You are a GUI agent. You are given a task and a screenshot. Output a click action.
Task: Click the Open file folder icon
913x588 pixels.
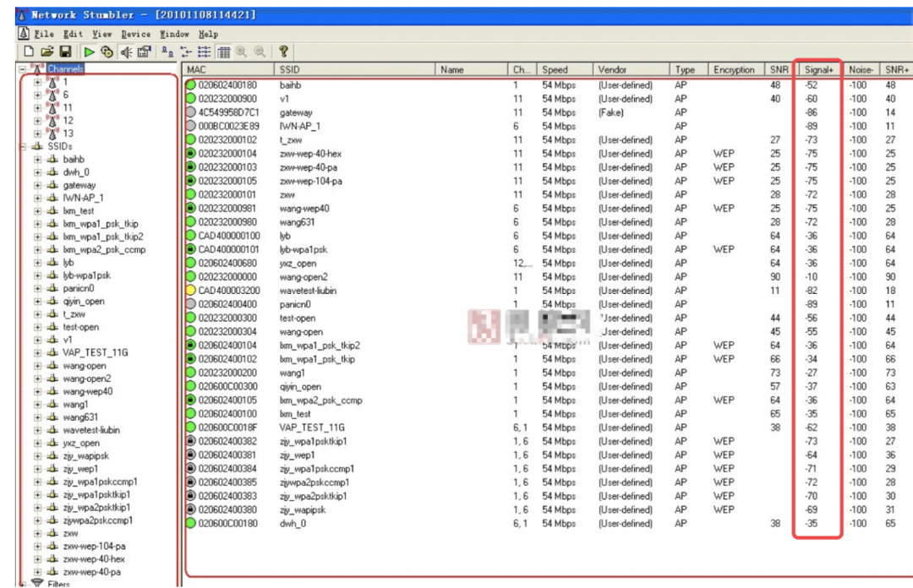pyautogui.click(x=47, y=52)
